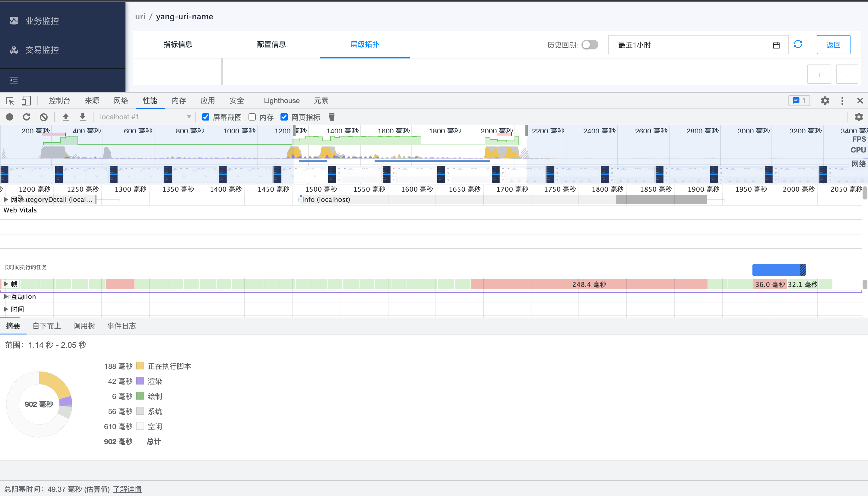Enable the 内存 checkbox

252,117
